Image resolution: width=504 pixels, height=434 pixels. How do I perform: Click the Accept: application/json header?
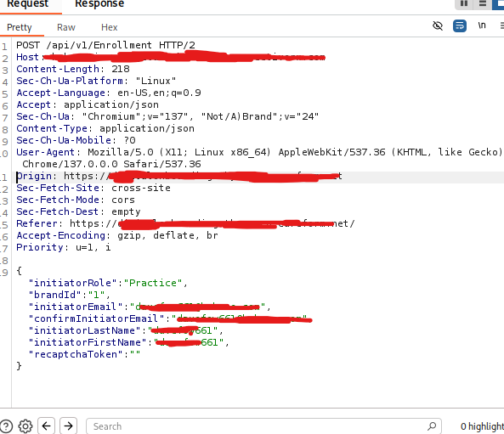click(x=88, y=104)
